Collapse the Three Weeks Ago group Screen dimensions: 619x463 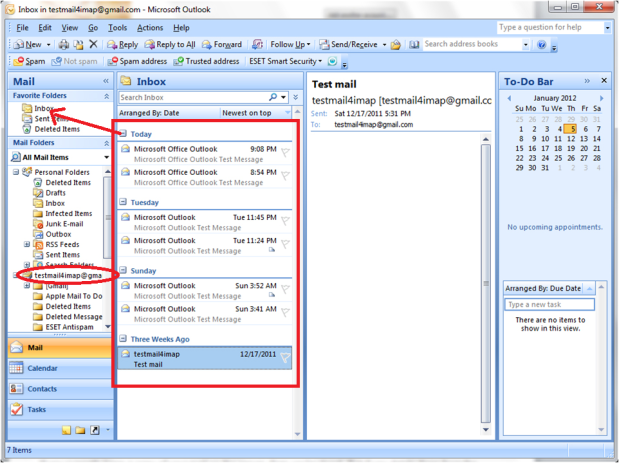[x=123, y=338]
